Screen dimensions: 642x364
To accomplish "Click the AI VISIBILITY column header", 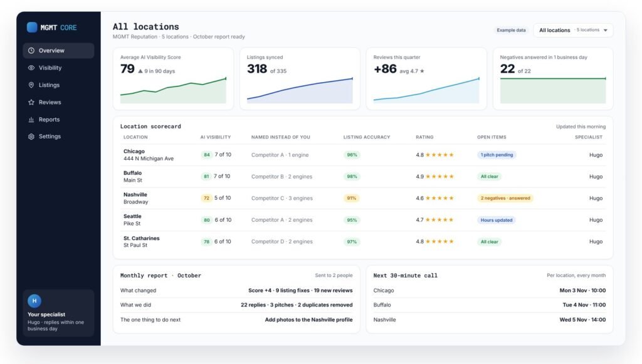I will point(216,137).
